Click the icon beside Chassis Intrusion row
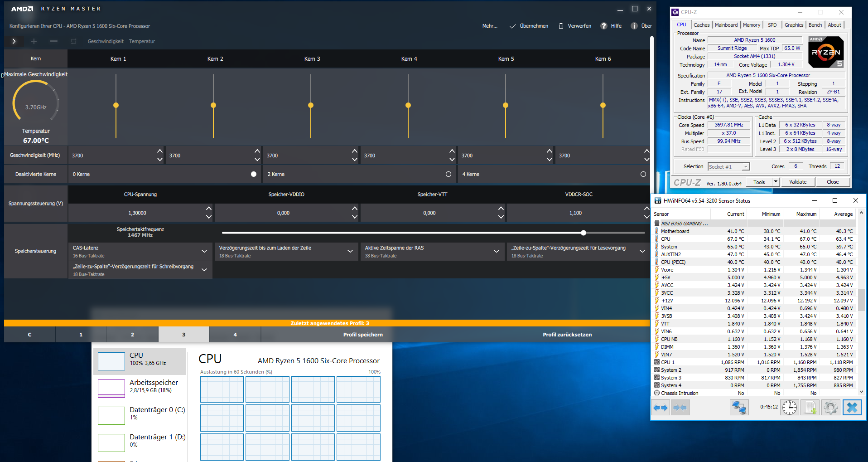 tap(657, 393)
